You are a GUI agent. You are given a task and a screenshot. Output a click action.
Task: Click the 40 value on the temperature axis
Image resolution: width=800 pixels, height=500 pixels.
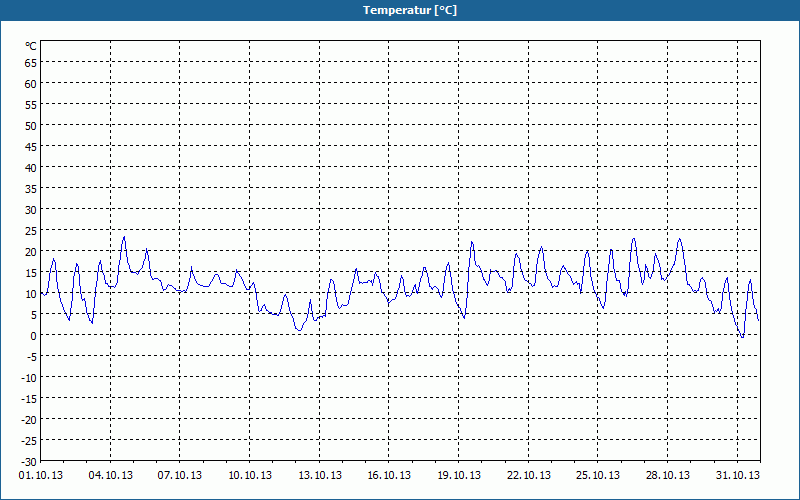coord(31,168)
